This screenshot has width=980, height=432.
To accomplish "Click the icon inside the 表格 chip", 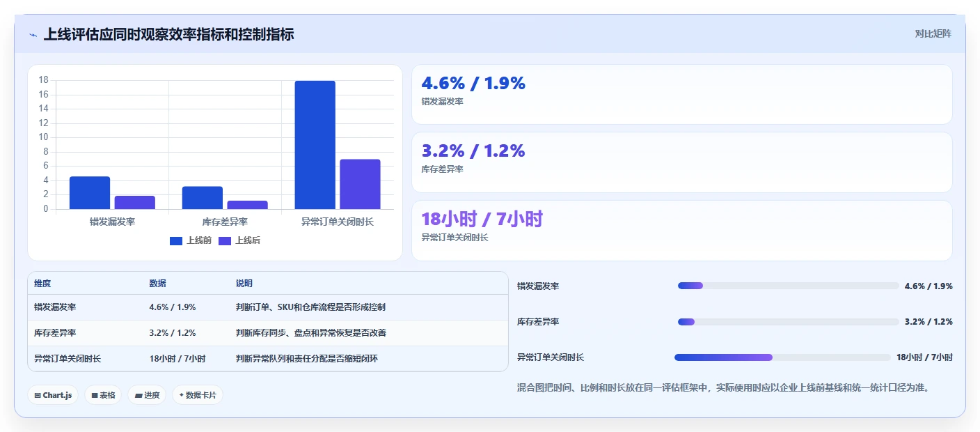I will click(95, 395).
